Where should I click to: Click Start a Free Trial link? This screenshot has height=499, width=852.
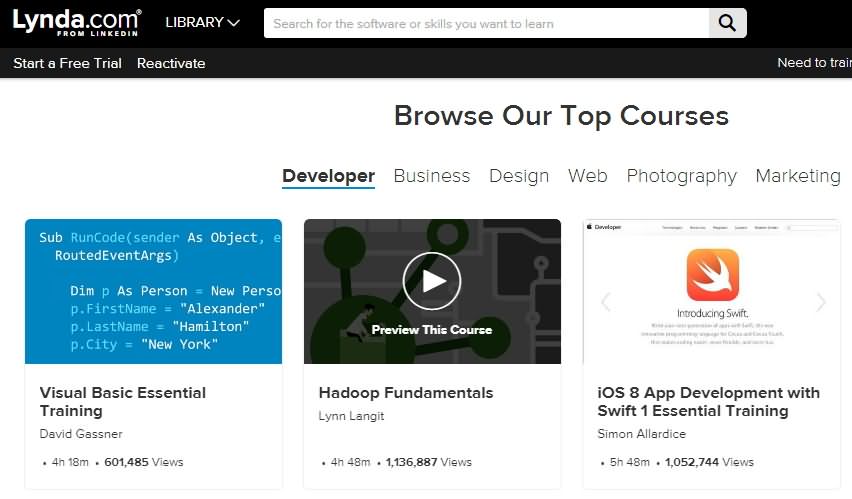[x=67, y=63]
